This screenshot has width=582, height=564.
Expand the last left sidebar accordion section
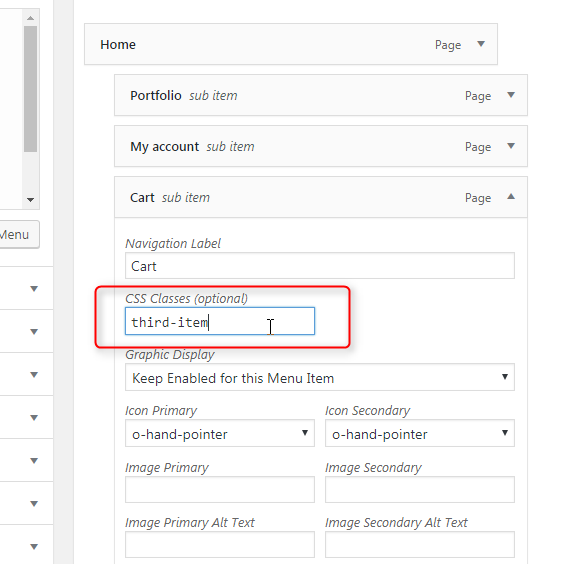click(34, 546)
